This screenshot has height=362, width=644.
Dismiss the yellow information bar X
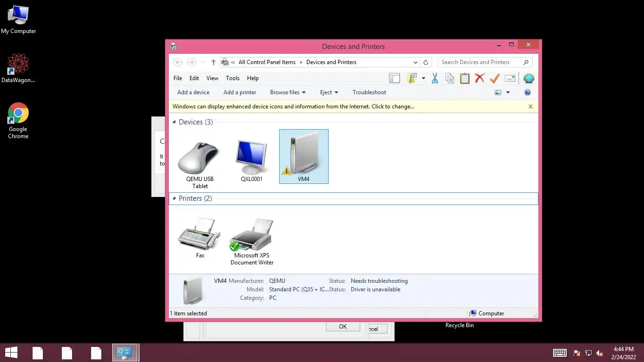(x=530, y=107)
